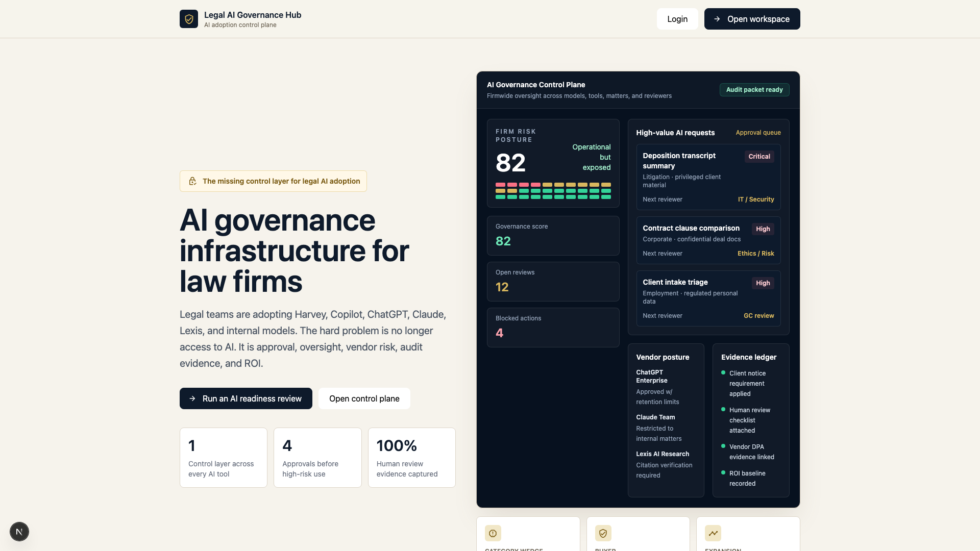Click the Buyer shield-check icon
Viewport: 980px width, 551px height.
tap(603, 533)
